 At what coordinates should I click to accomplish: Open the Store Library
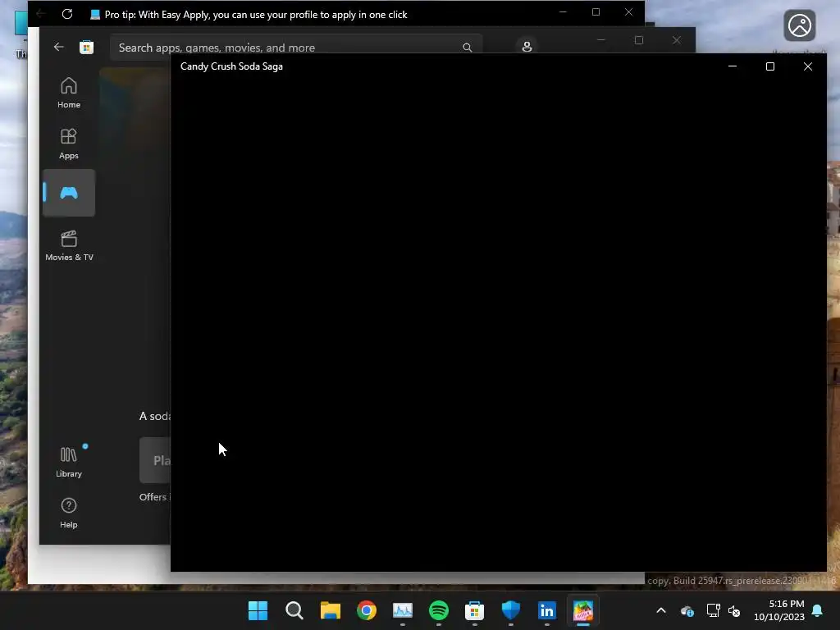pyautogui.click(x=69, y=462)
